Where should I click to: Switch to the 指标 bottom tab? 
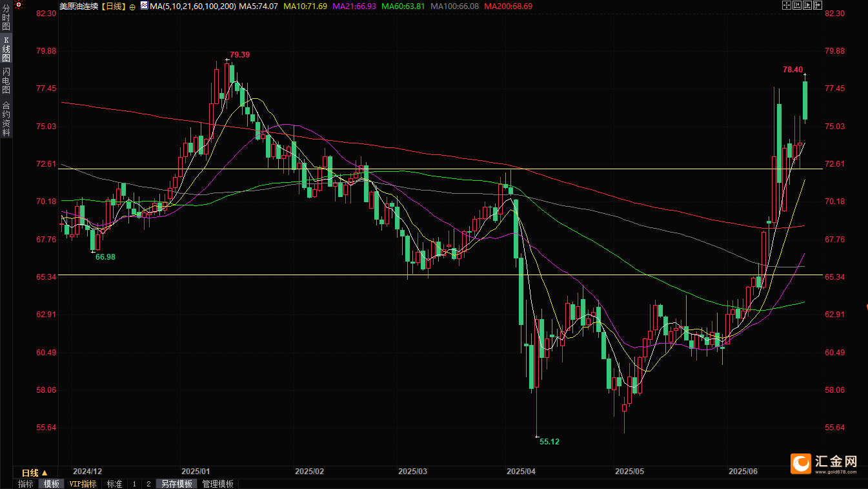[x=25, y=484]
